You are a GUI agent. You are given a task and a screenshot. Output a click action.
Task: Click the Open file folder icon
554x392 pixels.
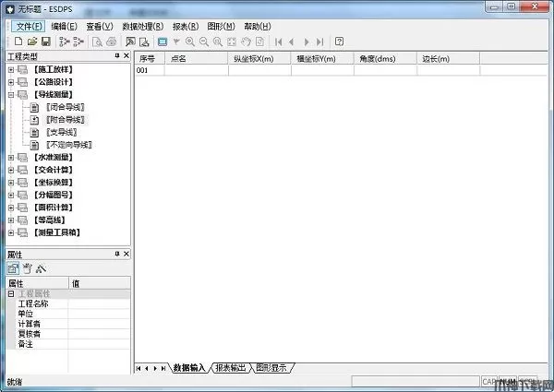click(x=32, y=42)
